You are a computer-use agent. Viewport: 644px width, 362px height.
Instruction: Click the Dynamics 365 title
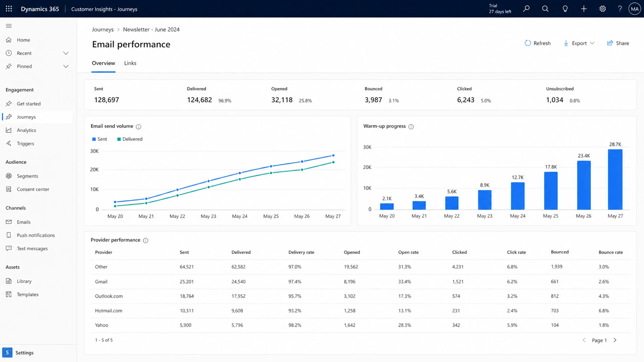coord(40,9)
